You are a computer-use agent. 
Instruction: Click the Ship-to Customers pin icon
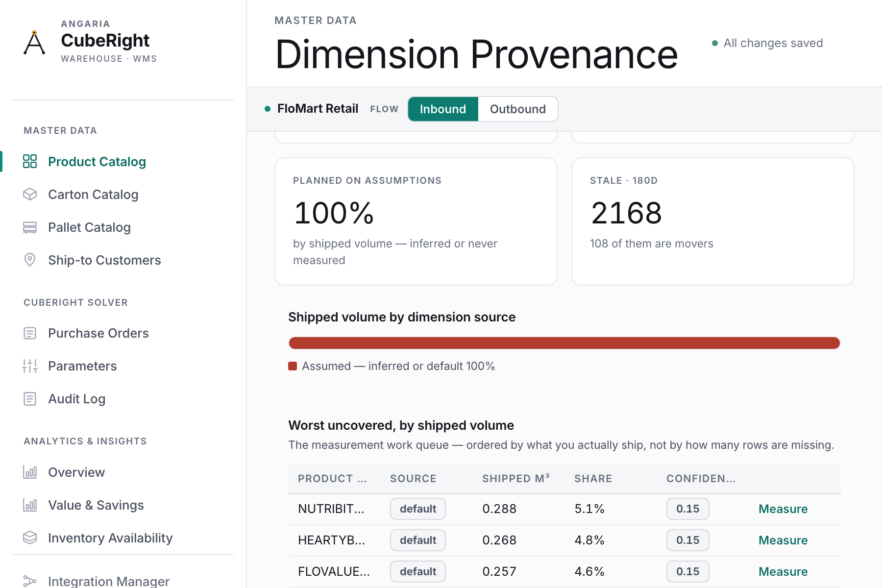tap(30, 260)
